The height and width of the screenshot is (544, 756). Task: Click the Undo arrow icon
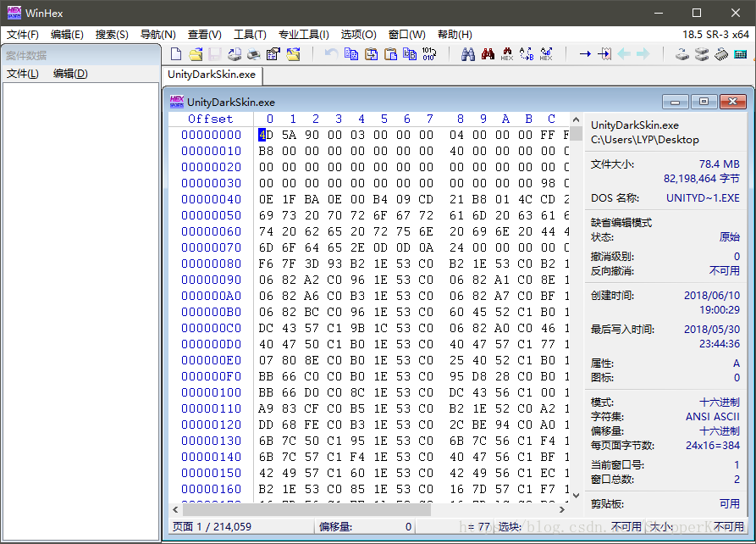(x=331, y=53)
